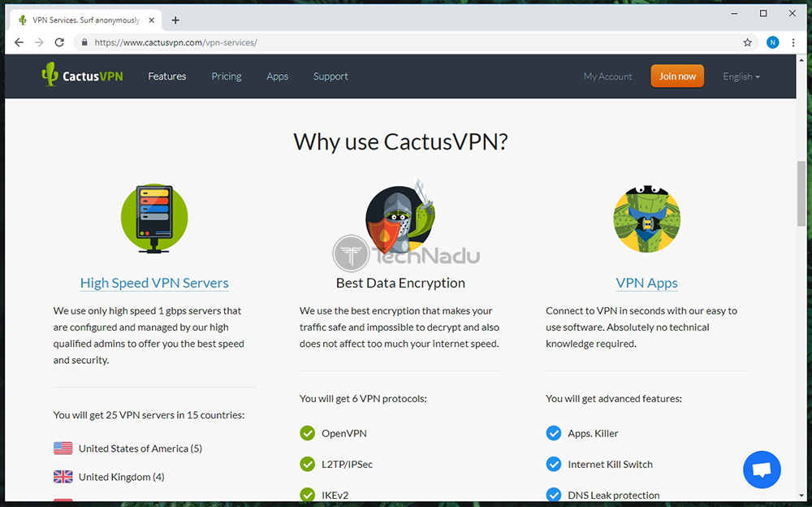Click the OpenVPN label
The image size is (812, 507).
tap(343, 433)
